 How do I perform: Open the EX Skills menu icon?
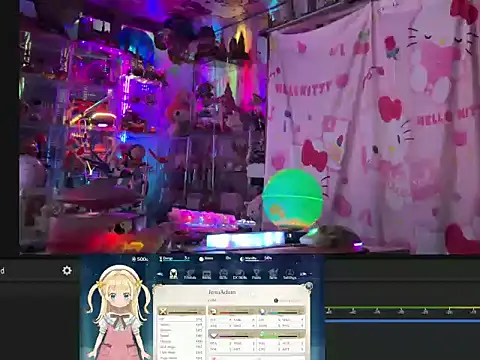coord(240,274)
